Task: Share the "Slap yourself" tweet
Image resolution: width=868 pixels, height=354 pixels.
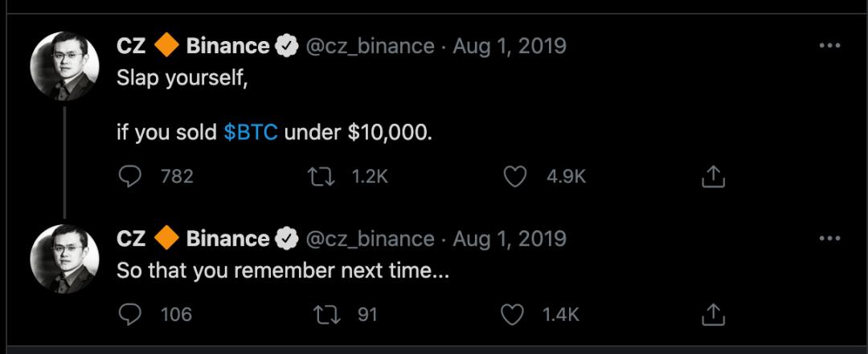Action: 714,176
